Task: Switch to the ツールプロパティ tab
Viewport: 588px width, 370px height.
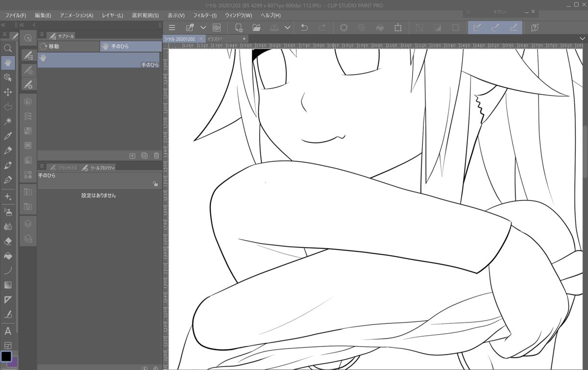Action: click(x=98, y=168)
